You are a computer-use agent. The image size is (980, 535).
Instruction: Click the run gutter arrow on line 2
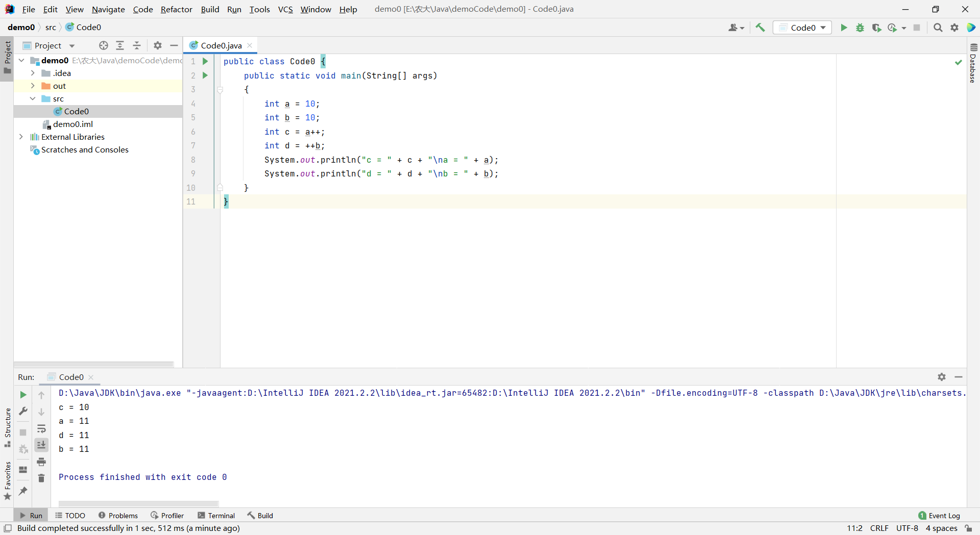coord(205,75)
